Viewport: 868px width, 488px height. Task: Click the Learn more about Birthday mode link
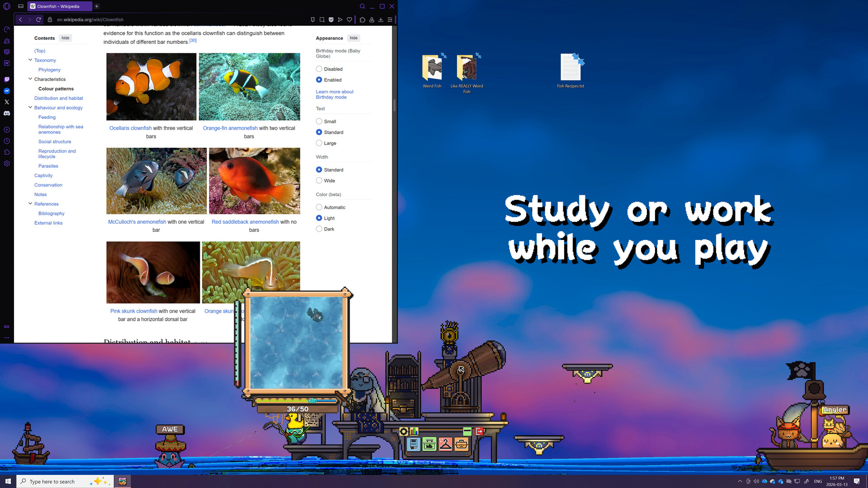point(335,94)
